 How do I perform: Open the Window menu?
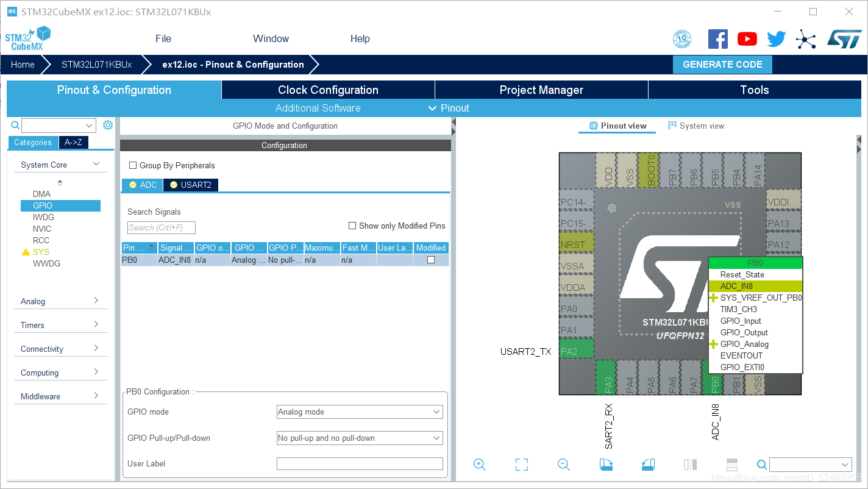tap(271, 38)
